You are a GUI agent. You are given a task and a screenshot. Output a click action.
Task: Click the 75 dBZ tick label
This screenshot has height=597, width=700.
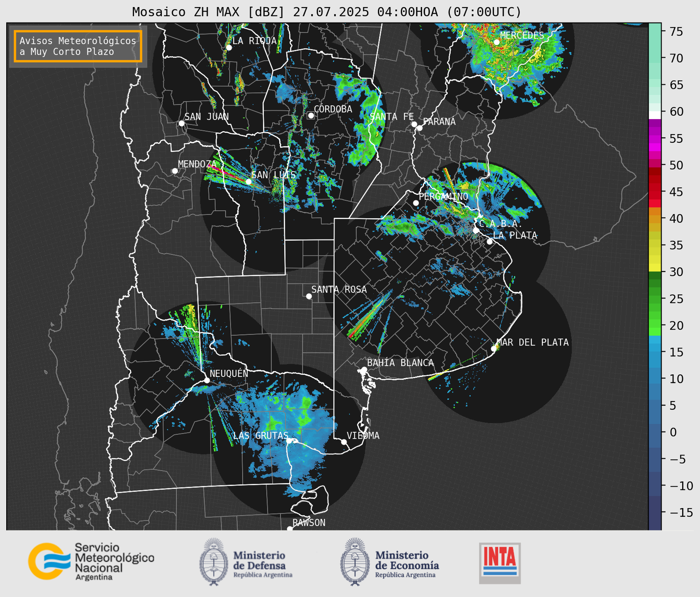coord(676,32)
